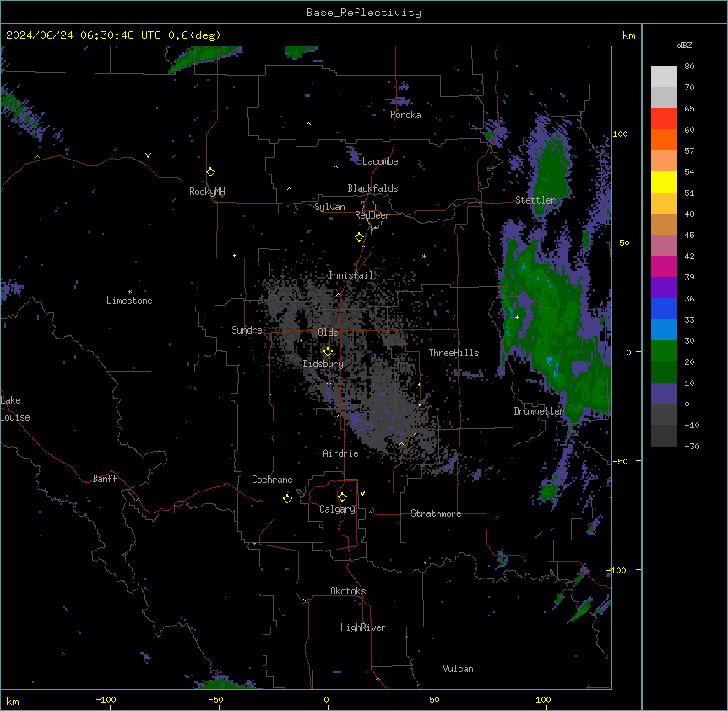The height and width of the screenshot is (711, 728).
Task: Click the dBZ legend heading
Action: click(x=684, y=46)
